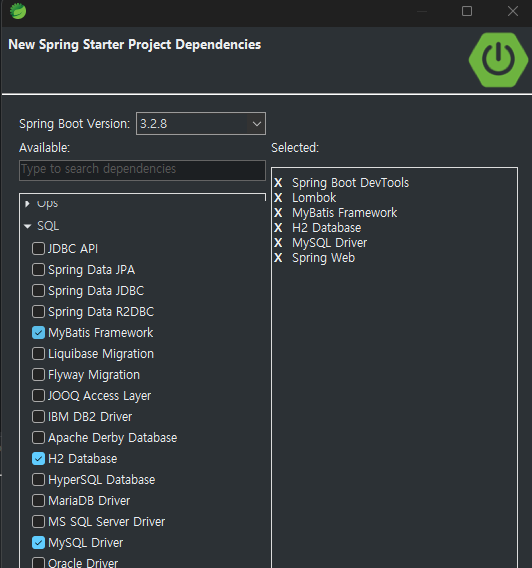Remove Spring Boot DevTools via its X icon
The image size is (532, 568).
278,183
